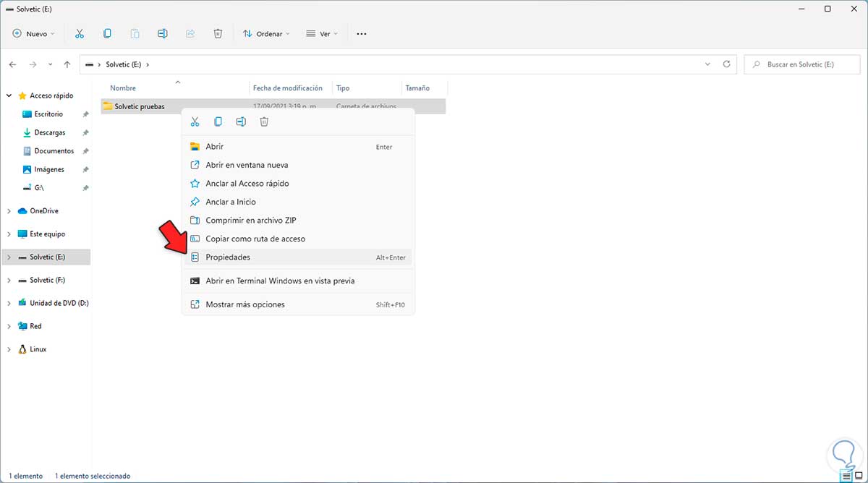Select Descargas in the sidebar
This screenshot has height=483, width=868.
point(49,133)
